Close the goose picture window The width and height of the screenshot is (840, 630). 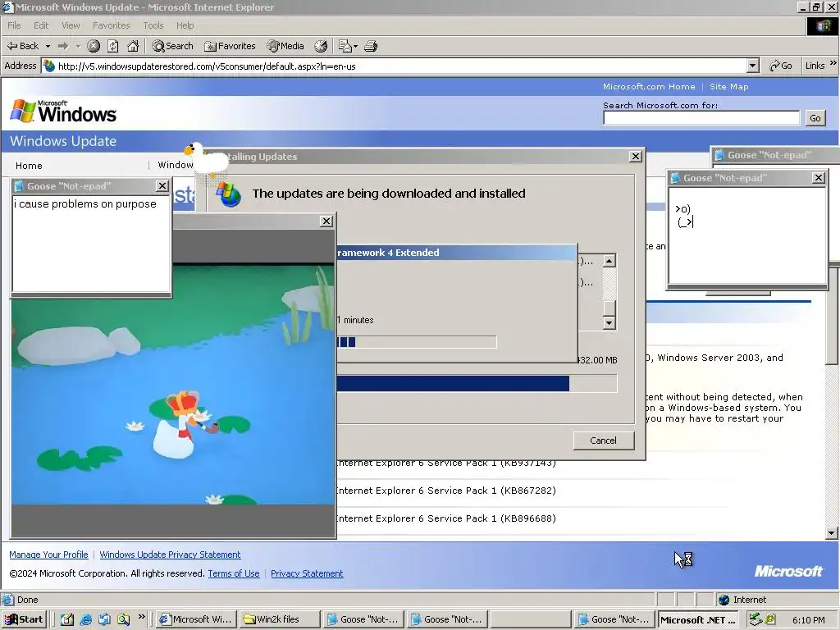pyautogui.click(x=326, y=221)
